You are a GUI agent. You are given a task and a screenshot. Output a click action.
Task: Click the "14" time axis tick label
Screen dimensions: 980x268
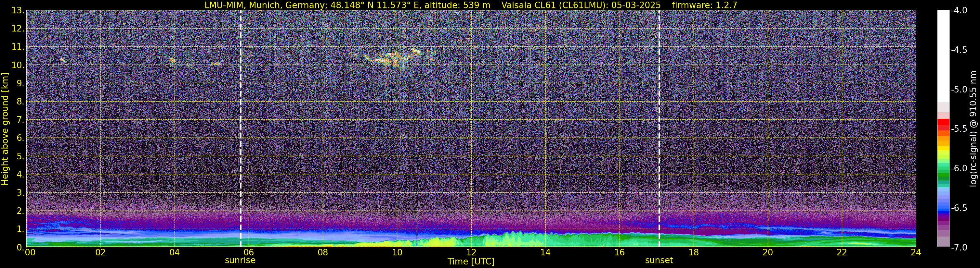point(545,253)
